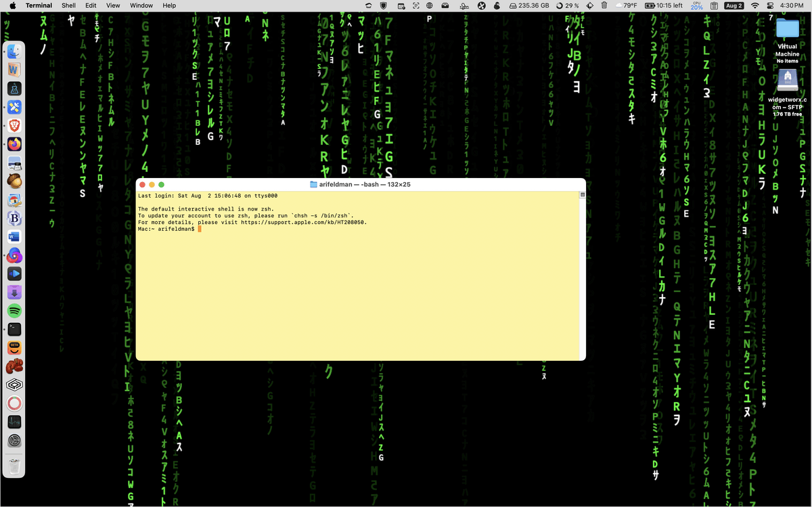Minimize the Terminal window with yellow button
This screenshot has width=812, height=507.
point(152,184)
